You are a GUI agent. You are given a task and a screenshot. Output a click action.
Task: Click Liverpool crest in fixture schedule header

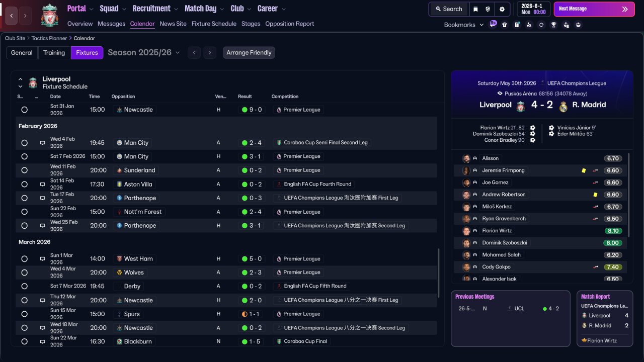[33, 82]
